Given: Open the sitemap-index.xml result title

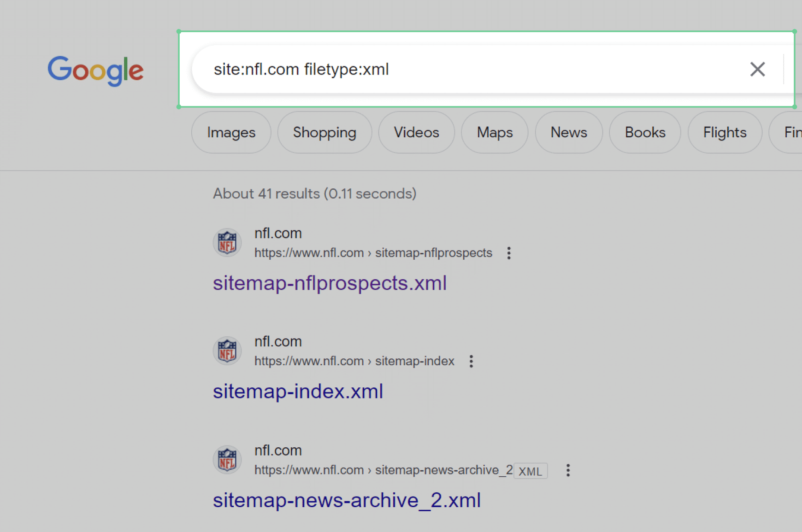Looking at the screenshot, I should click(298, 392).
